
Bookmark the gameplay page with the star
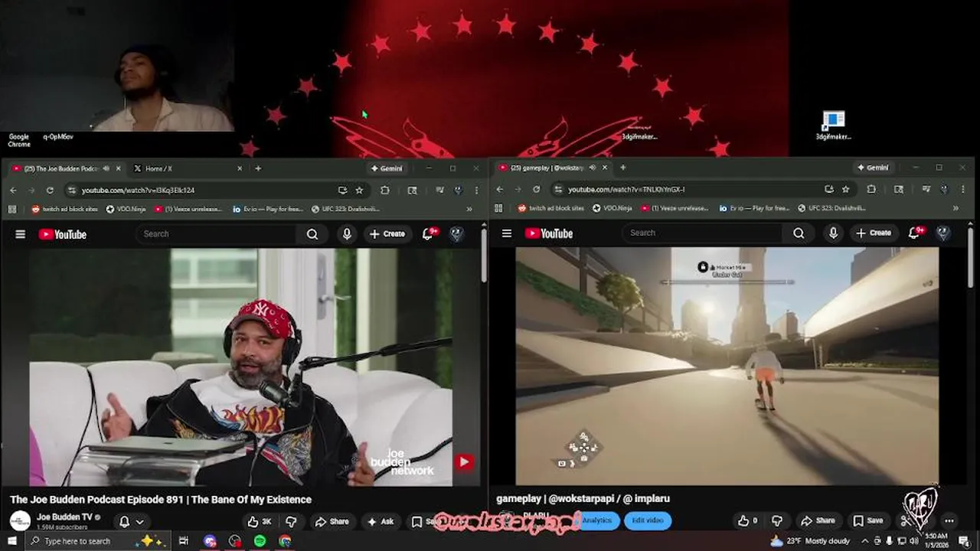coord(846,189)
